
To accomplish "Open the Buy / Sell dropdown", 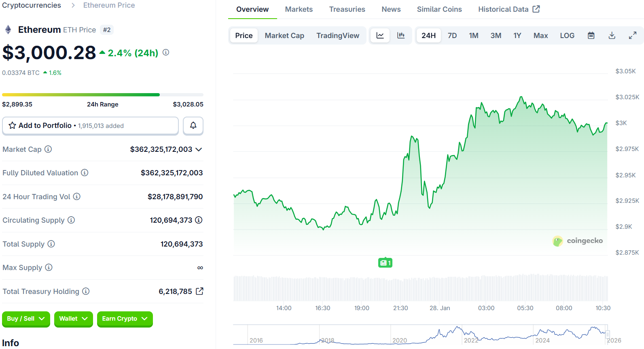I will pyautogui.click(x=26, y=319).
